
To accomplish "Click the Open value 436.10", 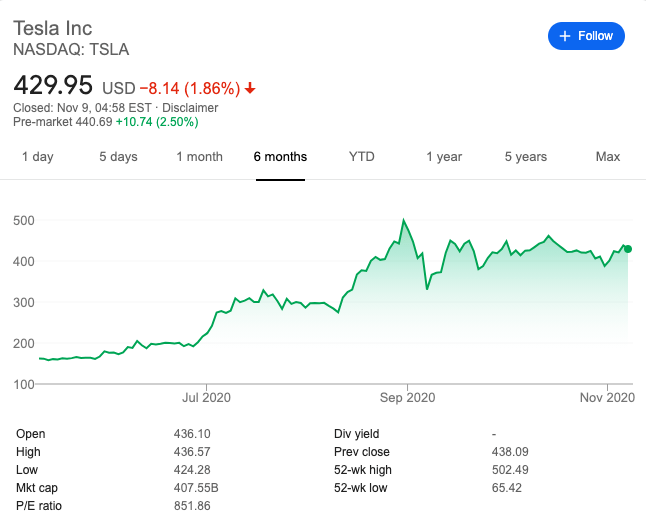I will [192, 434].
